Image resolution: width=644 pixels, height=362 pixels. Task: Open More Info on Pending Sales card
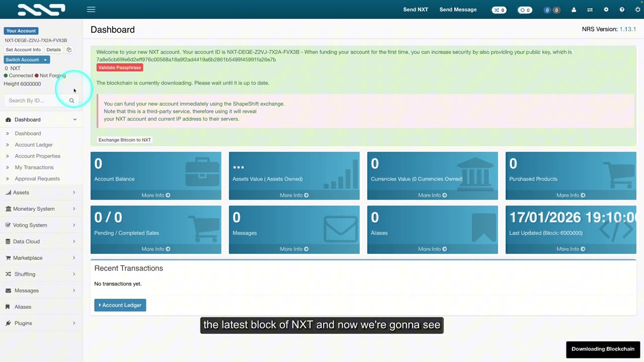click(156, 249)
